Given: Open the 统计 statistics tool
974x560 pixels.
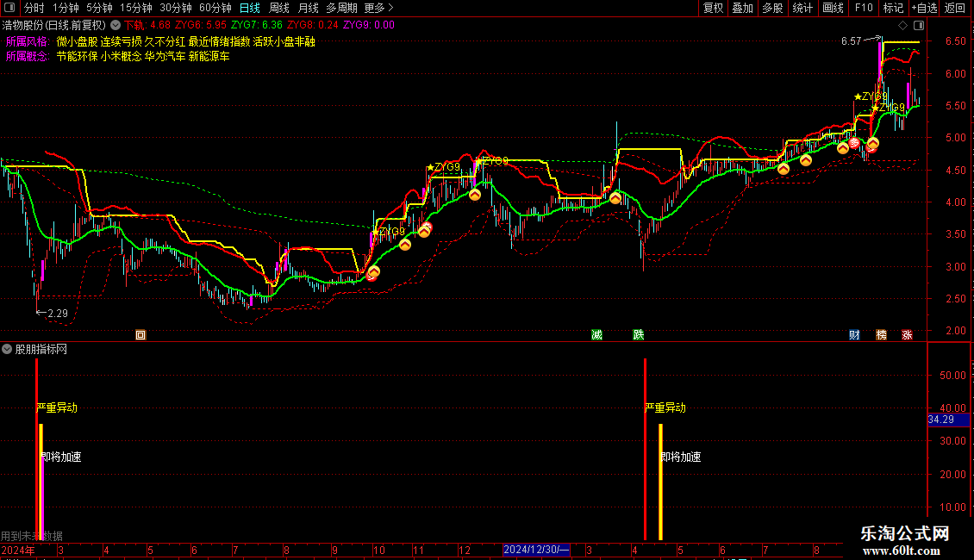Looking at the screenshot, I should click(x=802, y=8).
